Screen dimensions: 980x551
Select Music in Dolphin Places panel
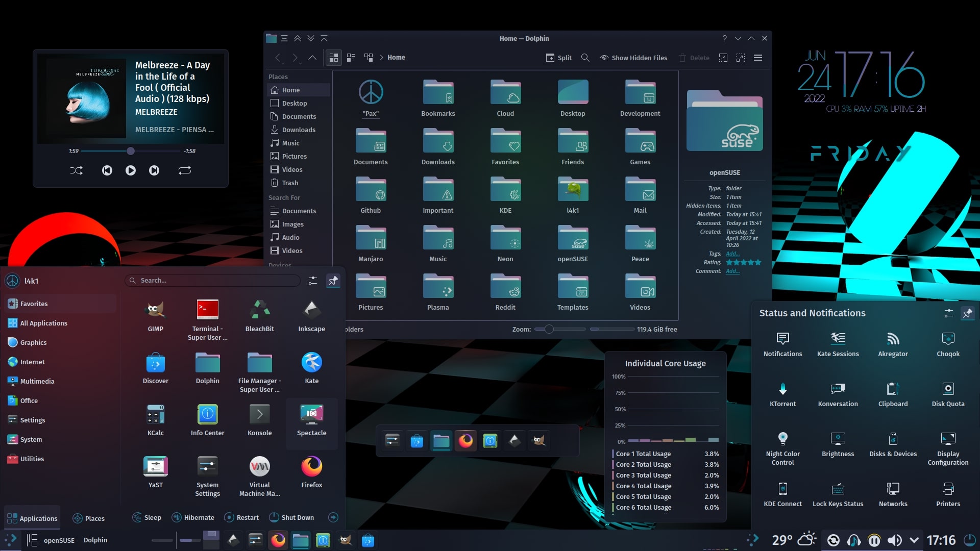coord(299,143)
